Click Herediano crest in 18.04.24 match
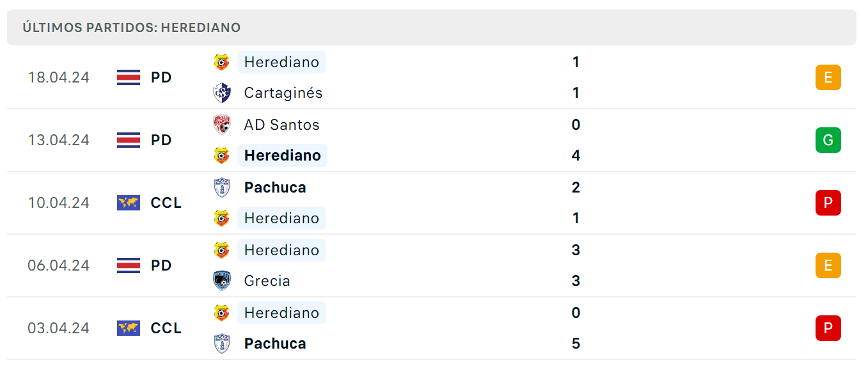Screen dimensions: 868x371 [222, 62]
